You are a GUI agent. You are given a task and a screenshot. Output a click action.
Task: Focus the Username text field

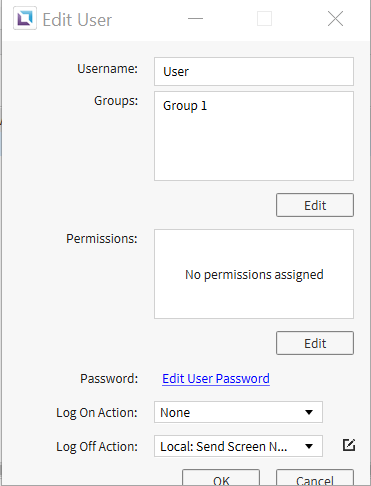coord(254,72)
